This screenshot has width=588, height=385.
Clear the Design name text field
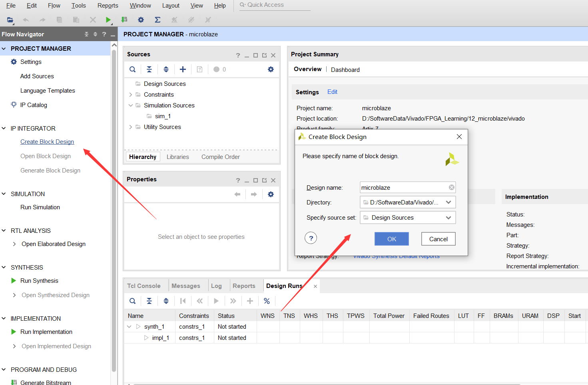[451, 188]
